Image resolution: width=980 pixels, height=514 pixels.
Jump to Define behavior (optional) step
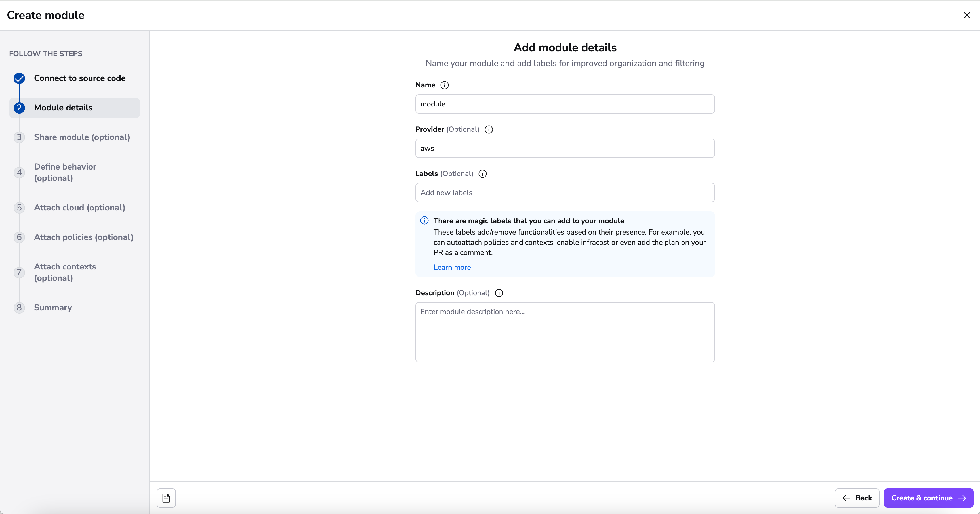tap(65, 172)
